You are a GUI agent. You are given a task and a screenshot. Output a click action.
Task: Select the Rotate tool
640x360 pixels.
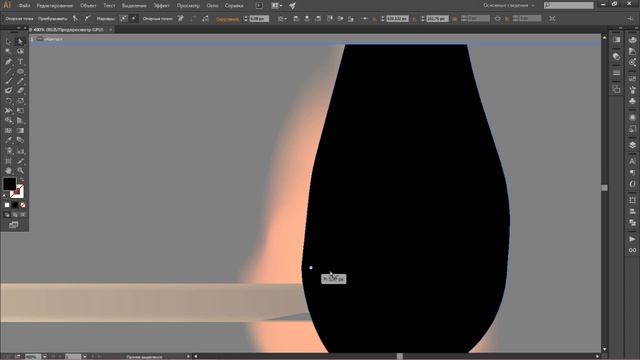click(9, 100)
